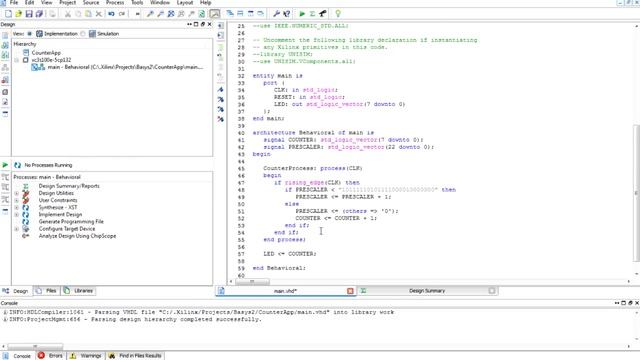The width and height of the screenshot is (640, 360).
Task: Click the yellow lightbulb tips icon
Action: pyautogui.click(x=338, y=14)
